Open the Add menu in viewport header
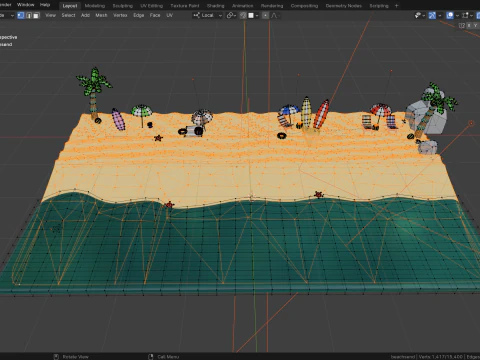The height and width of the screenshot is (360, 480). point(85,15)
